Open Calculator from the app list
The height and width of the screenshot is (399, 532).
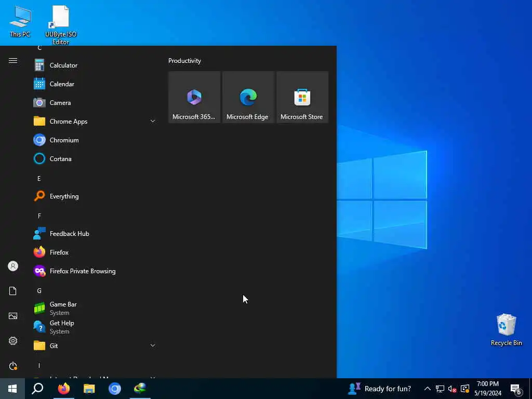coord(95,65)
